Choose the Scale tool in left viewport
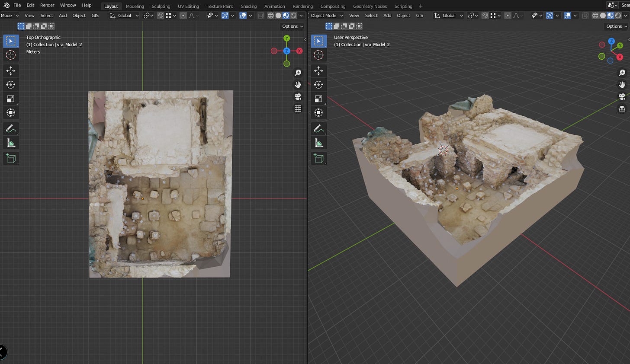The width and height of the screenshot is (630, 364). 11,99
